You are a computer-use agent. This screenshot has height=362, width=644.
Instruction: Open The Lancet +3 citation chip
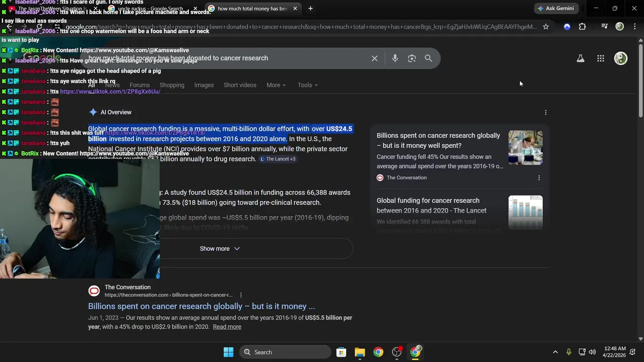(278, 159)
